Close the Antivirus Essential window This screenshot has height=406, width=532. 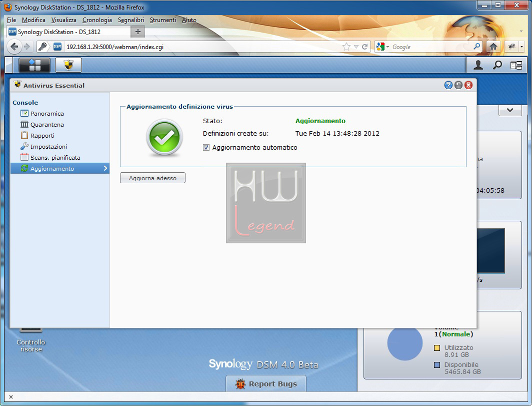pyautogui.click(x=468, y=85)
